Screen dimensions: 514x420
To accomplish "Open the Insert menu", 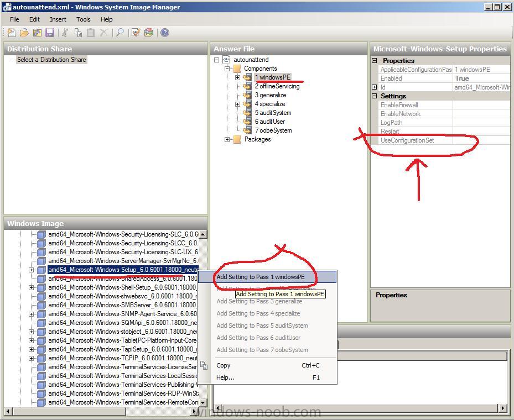I will 58,19.
